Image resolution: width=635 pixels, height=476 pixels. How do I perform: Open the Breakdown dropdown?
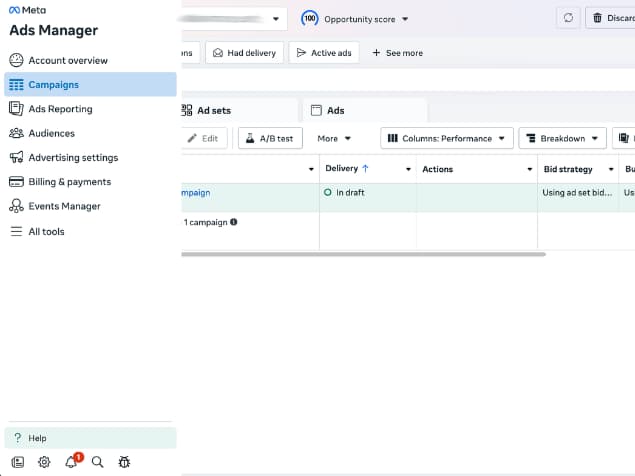tap(562, 138)
